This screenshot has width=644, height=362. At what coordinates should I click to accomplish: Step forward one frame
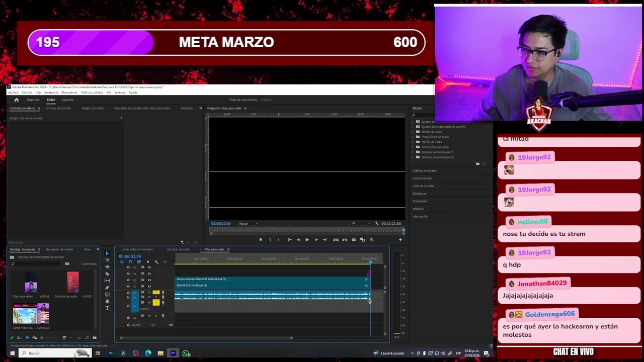316,240
